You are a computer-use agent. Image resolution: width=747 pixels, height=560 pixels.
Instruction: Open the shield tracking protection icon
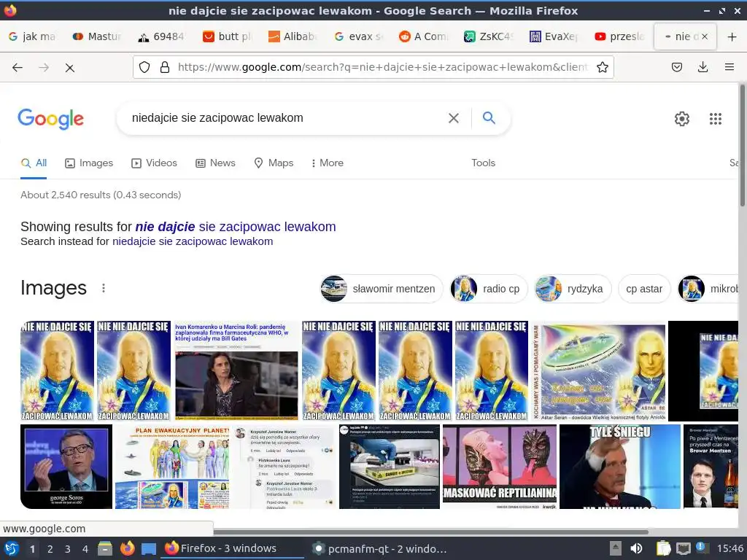point(144,67)
